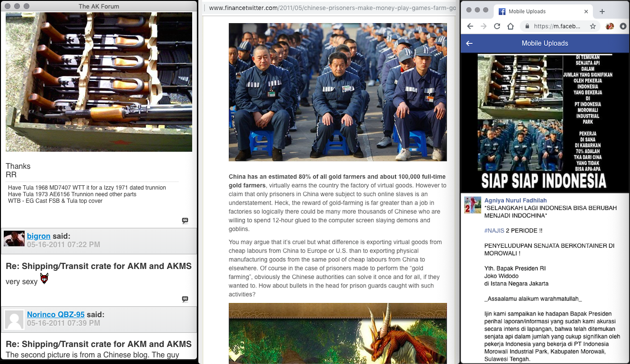Open the AK rifle crate photo
The height and width of the screenshot is (364, 630).
(99, 82)
